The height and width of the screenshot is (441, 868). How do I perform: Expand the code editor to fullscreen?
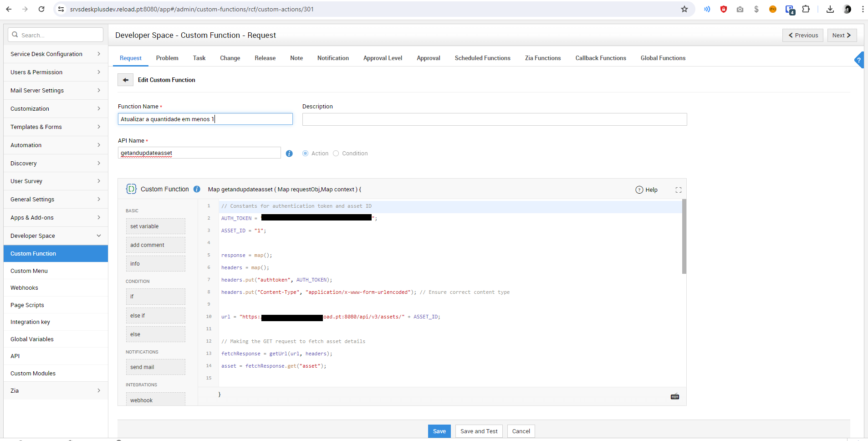[679, 190]
